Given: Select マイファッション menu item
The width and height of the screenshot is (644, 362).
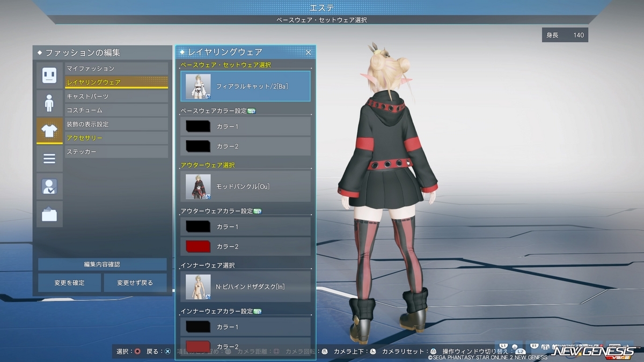Looking at the screenshot, I should [x=116, y=69].
